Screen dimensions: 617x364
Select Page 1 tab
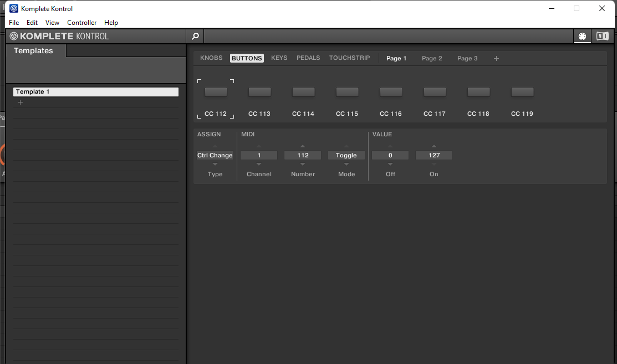click(396, 58)
